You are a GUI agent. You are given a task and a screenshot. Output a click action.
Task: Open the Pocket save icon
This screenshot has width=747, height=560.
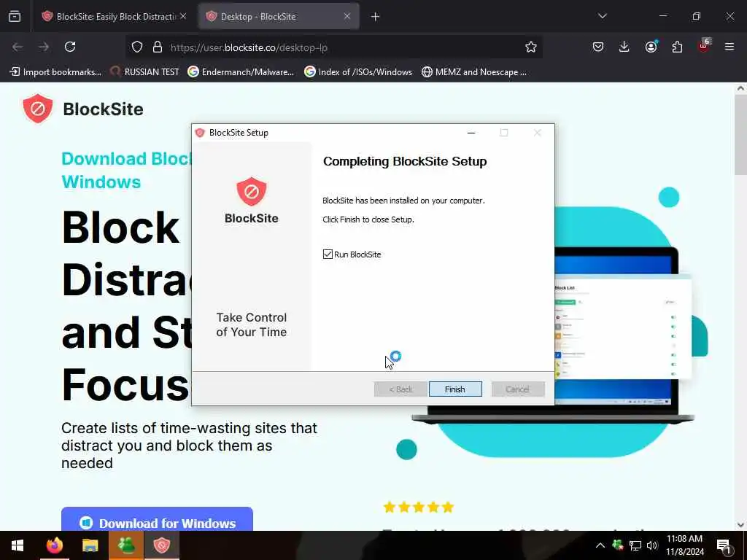[598, 47]
